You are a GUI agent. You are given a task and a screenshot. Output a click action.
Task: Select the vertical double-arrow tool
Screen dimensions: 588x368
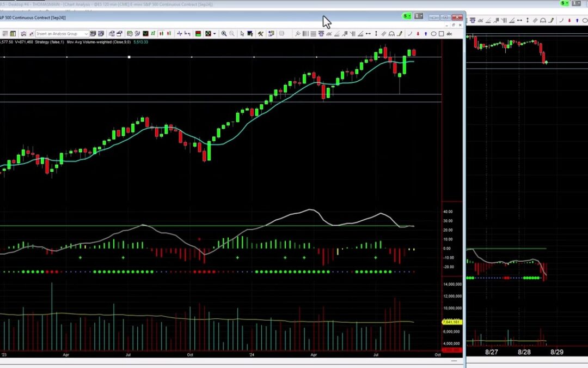click(376, 34)
